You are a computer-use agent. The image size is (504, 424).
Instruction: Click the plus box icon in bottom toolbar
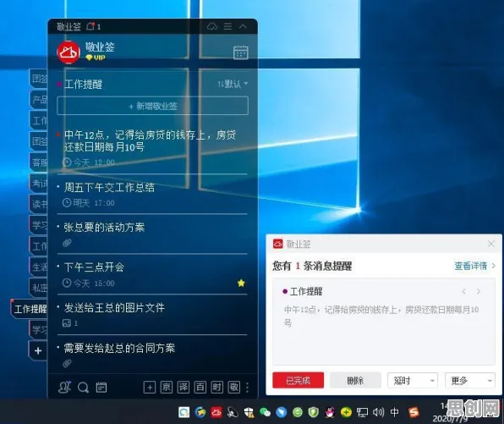[150, 388]
